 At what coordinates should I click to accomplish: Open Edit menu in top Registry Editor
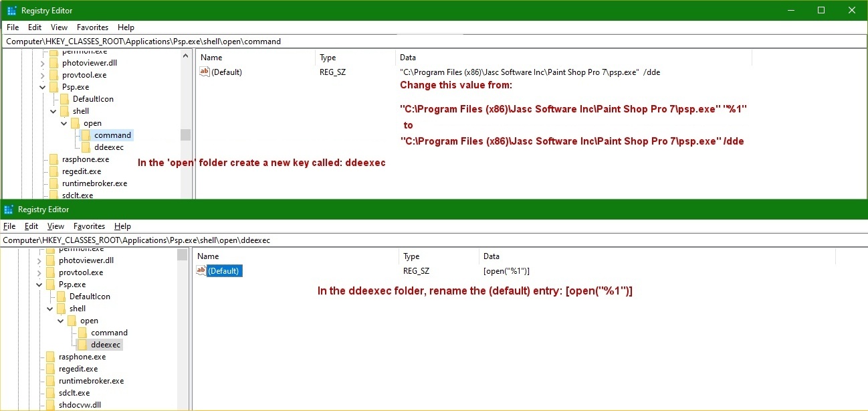click(35, 27)
